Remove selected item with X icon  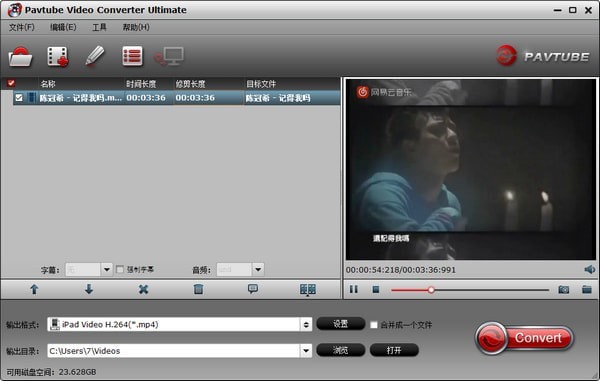143,289
